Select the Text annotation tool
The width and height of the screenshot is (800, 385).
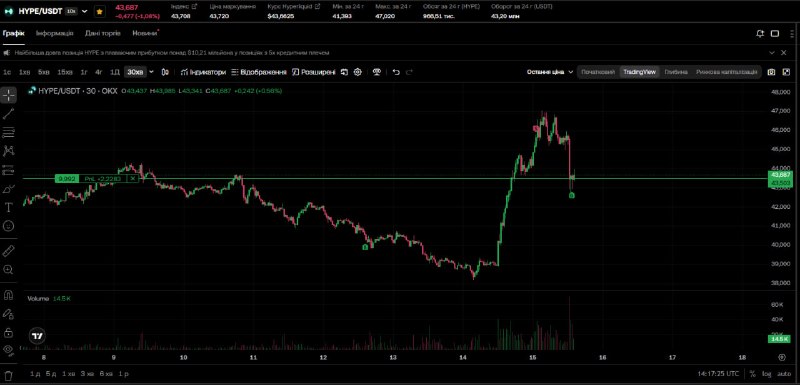pyautogui.click(x=8, y=207)
